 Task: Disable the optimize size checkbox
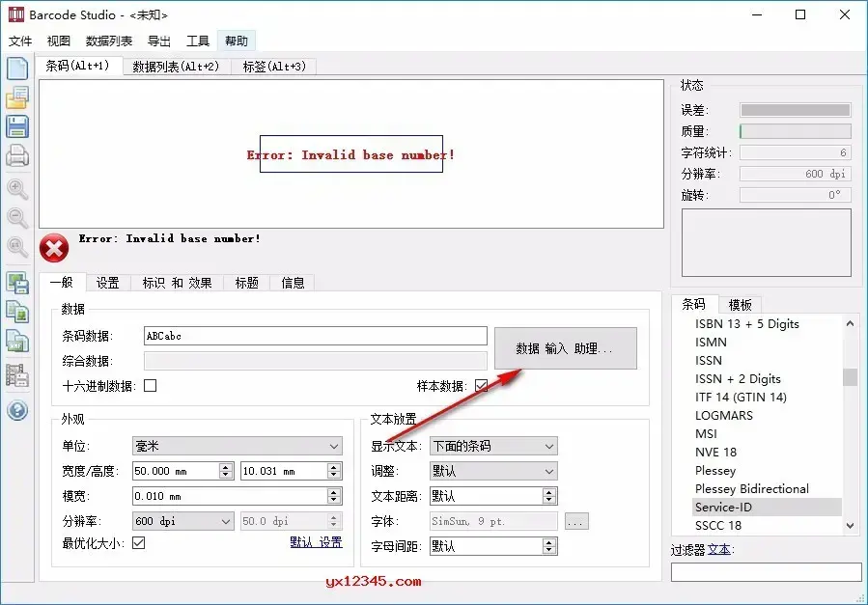pyautogui.click(x=138, y=543)
